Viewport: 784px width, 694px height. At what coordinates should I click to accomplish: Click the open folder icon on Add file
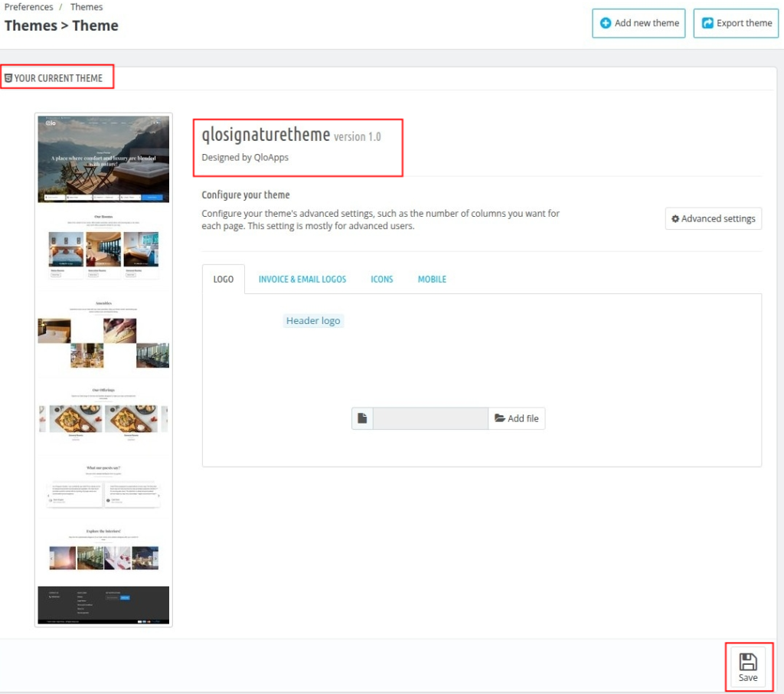tap(499, 418)
